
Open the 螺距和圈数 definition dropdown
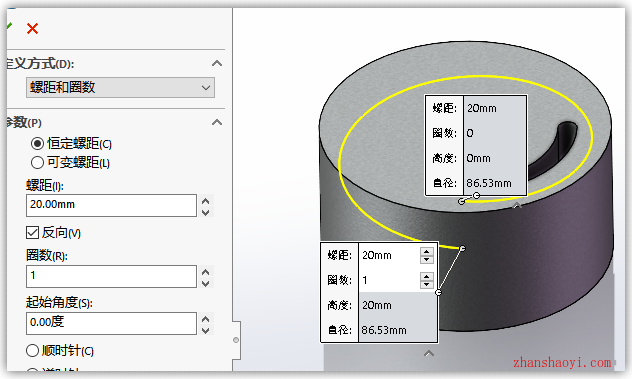tap(120, 87)
